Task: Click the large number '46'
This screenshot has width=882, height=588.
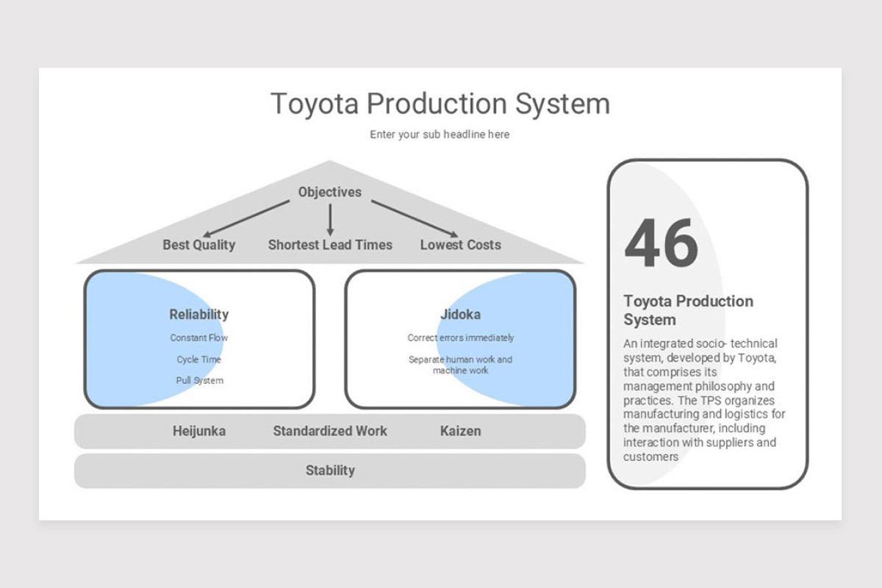Action: coord(661,243)
